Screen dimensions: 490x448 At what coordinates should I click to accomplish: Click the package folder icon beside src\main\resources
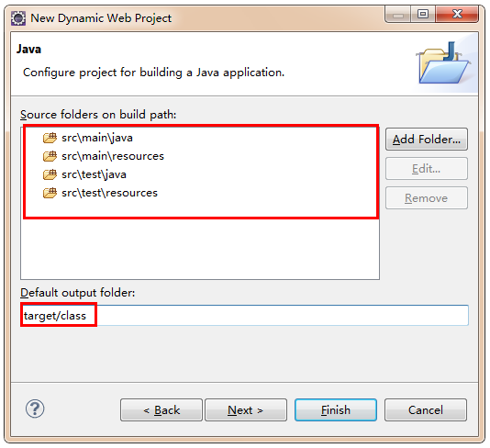(x=50, y=156)
